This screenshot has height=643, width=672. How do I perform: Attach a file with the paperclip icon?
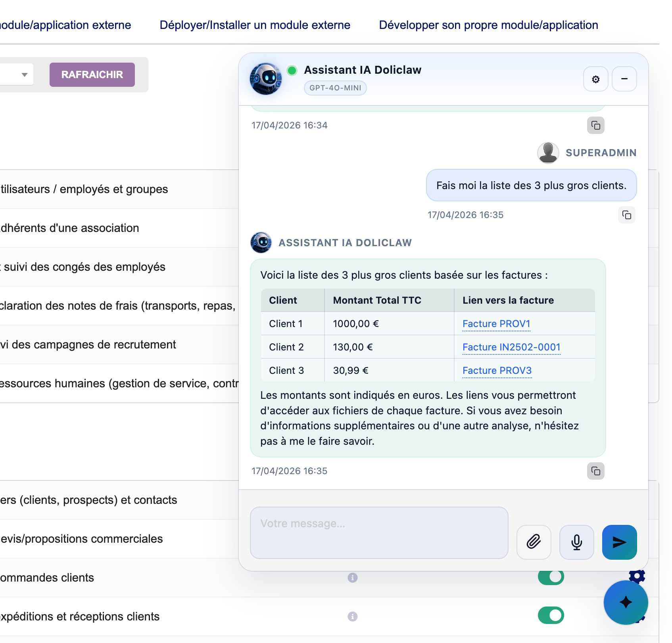point(534,542)
